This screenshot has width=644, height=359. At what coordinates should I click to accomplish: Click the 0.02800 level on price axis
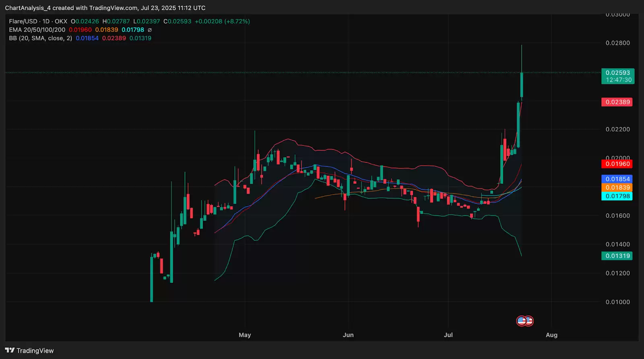pyautogui.click(x=617, y=43)
